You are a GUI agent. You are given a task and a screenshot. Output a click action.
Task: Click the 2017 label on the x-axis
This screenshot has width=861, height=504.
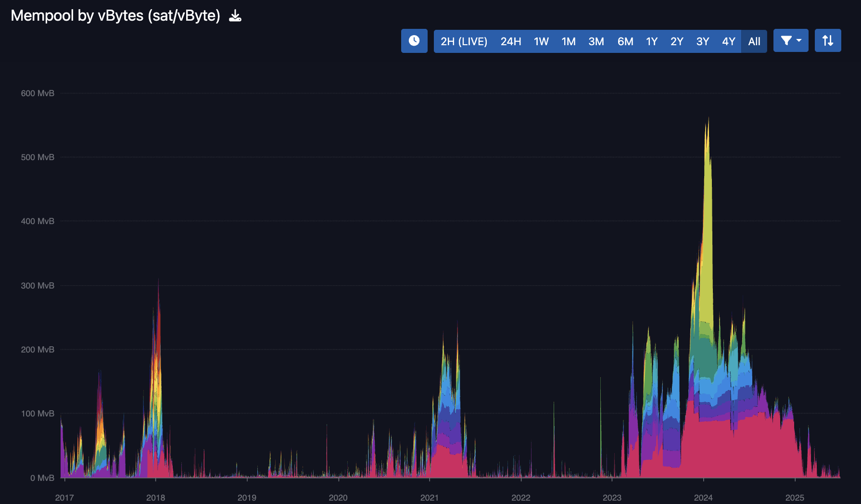click(x=65, y=498)
